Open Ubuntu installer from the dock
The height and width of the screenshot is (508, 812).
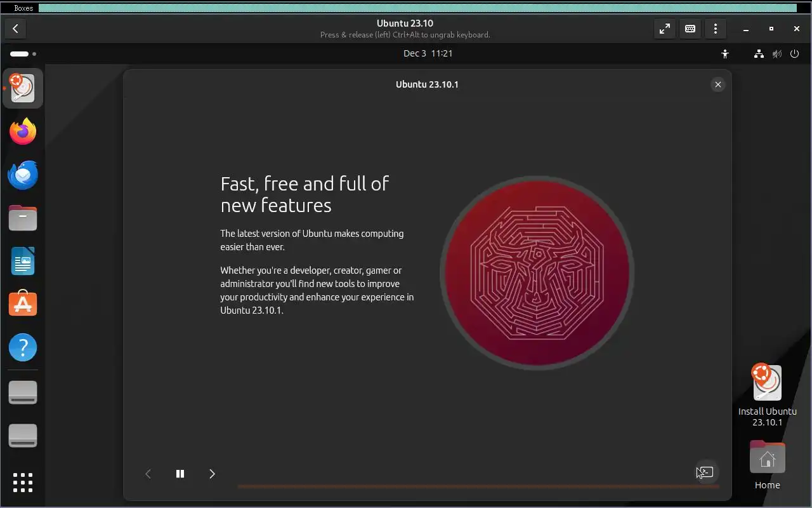coord(23,88)
